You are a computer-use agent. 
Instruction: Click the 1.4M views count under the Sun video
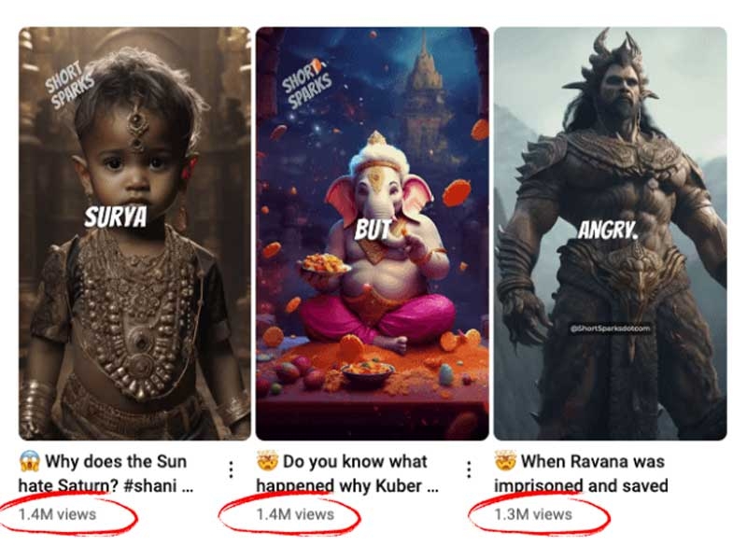pos(58,514)
